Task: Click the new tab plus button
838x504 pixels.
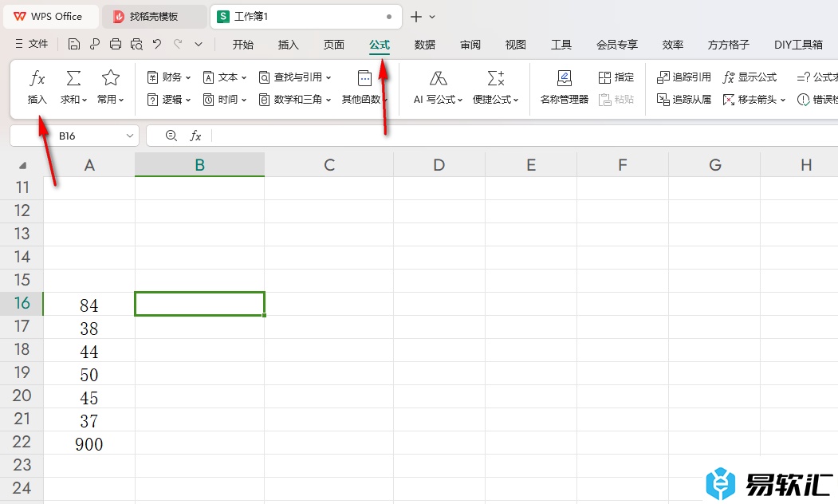Action: 415,17
